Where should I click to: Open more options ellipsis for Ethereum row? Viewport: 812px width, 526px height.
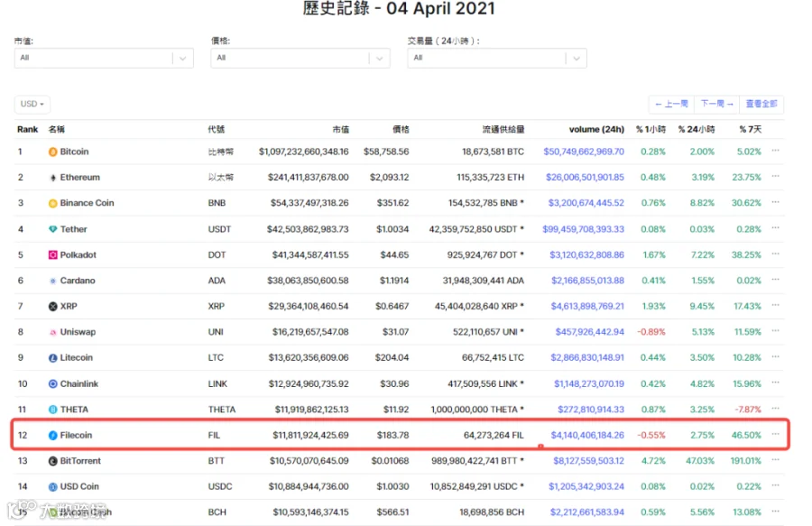tap(775, 176)
